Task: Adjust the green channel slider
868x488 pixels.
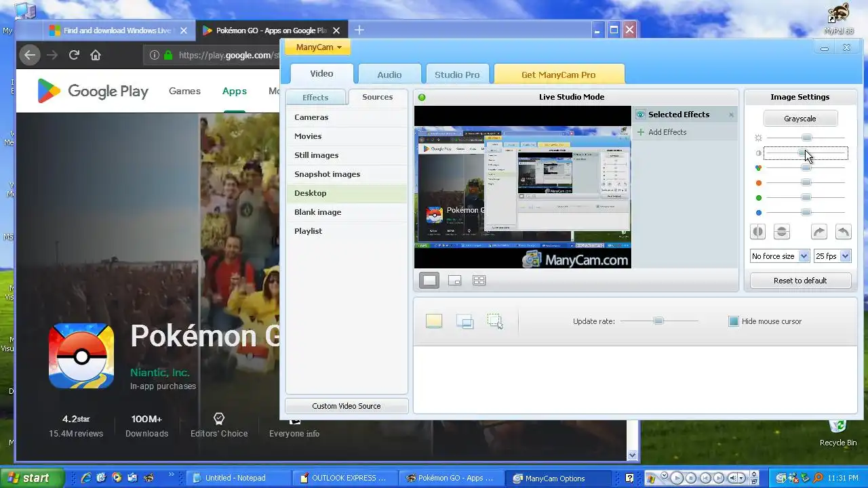Action: 806,197
